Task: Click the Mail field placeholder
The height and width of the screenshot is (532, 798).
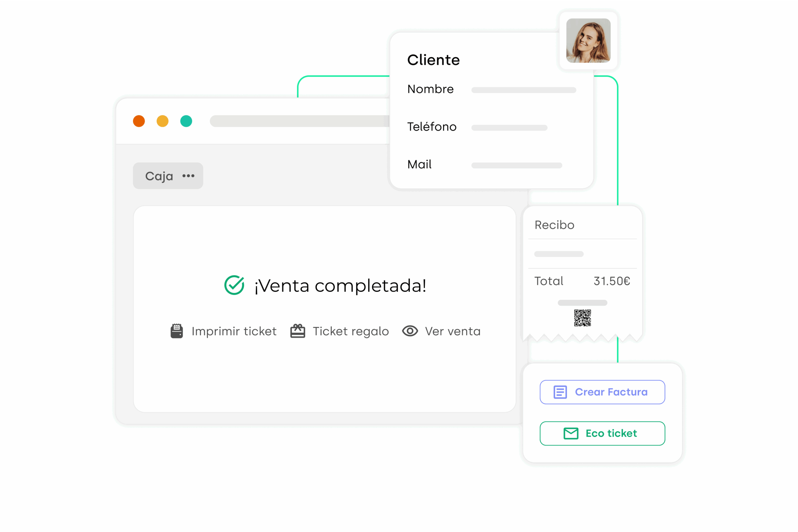Action: tap(517, 165)
